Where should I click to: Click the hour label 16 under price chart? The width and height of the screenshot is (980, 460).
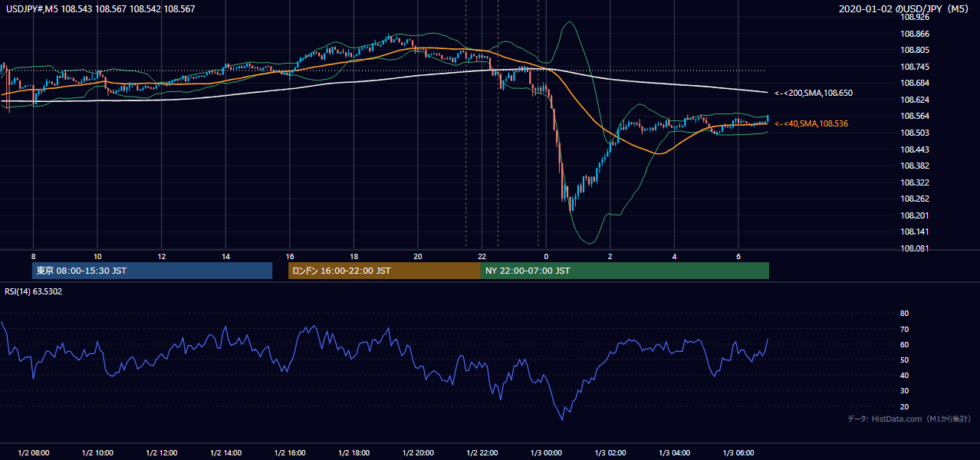coord(289,256)
